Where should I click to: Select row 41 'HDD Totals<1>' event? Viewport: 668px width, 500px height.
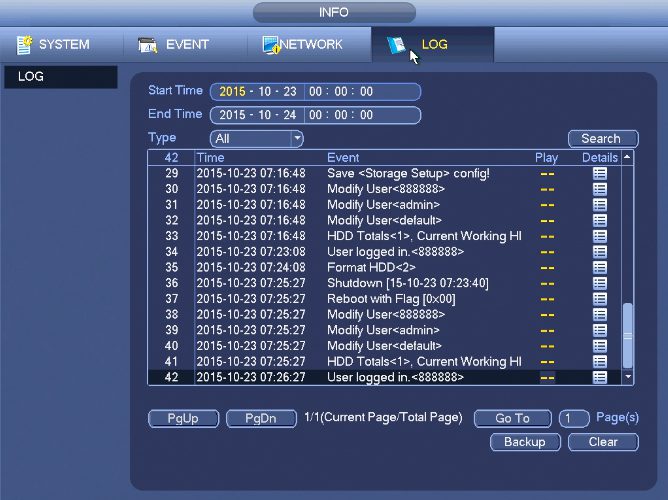click(x=384, y=362)
